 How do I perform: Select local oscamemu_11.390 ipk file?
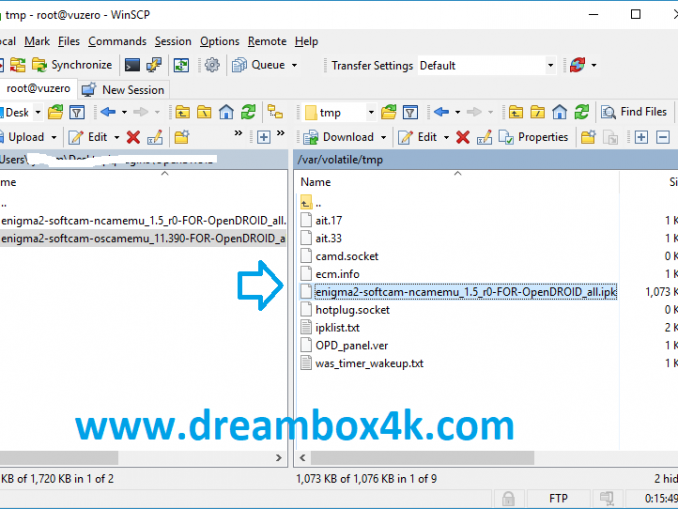click(143, 239)
